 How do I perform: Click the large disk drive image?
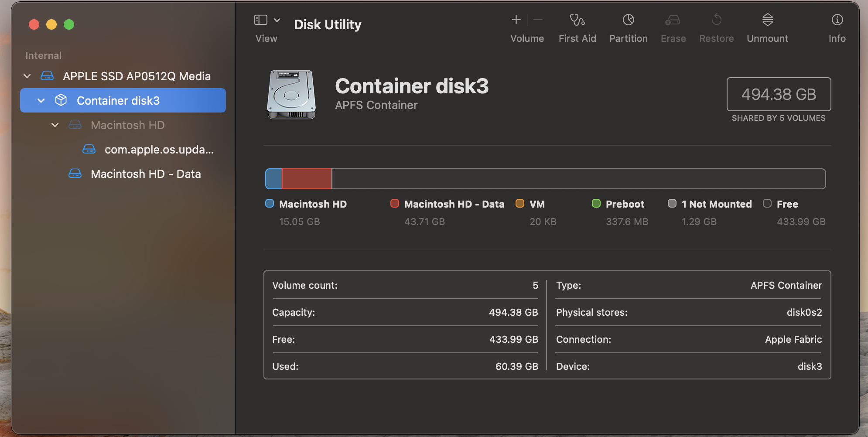[291, 95]
